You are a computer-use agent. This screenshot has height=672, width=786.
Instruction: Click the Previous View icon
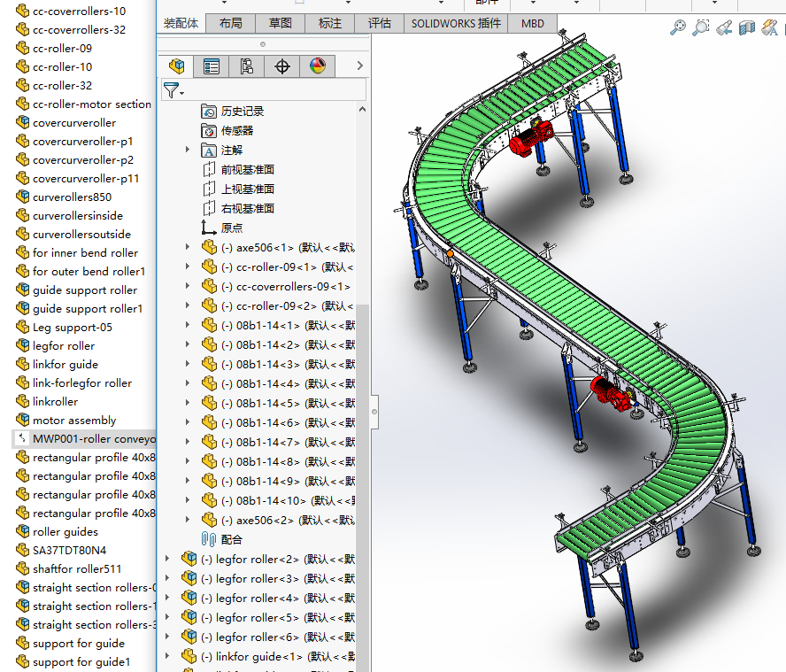pos(725,27)
